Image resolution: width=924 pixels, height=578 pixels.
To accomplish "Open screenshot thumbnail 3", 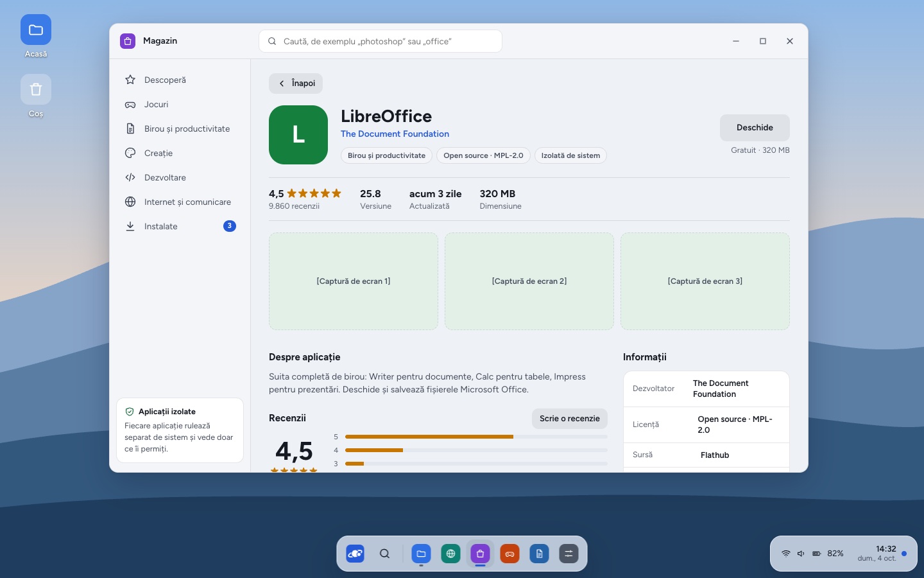I will (705, 281).
